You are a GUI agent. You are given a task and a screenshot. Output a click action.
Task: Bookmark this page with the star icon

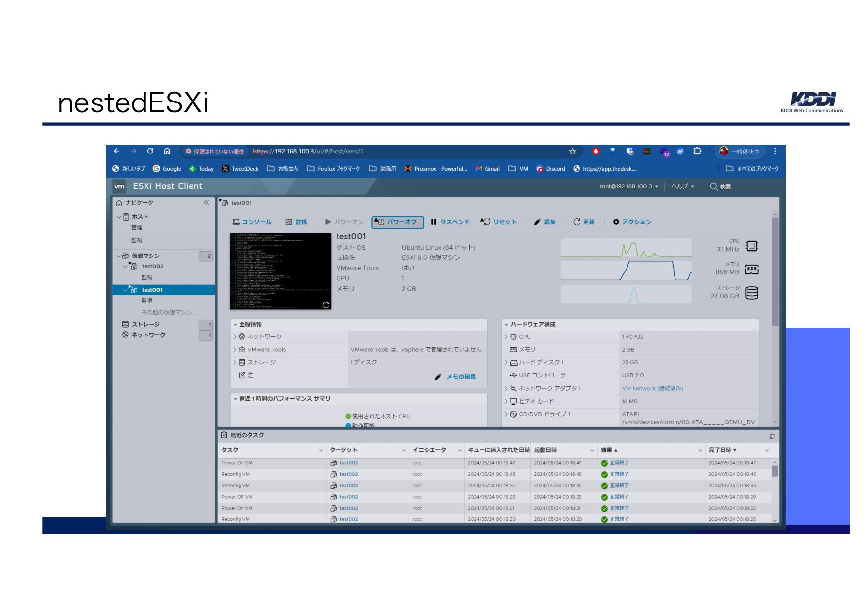(x=573, y=151)
